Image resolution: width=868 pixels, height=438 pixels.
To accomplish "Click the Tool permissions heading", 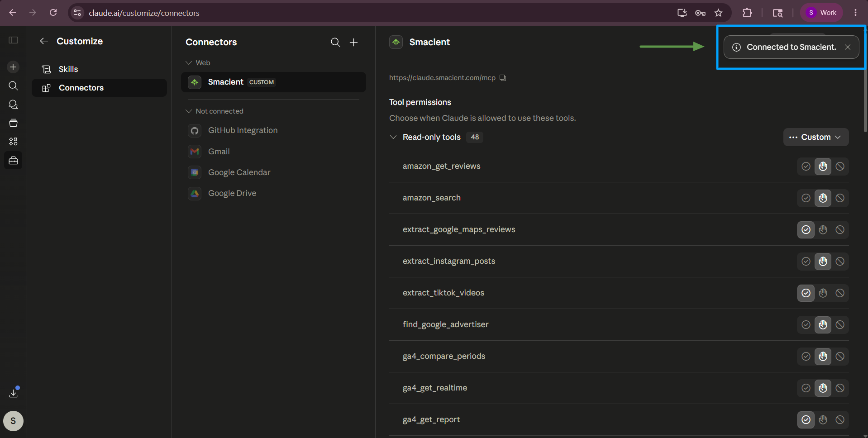I will [420, 102].
